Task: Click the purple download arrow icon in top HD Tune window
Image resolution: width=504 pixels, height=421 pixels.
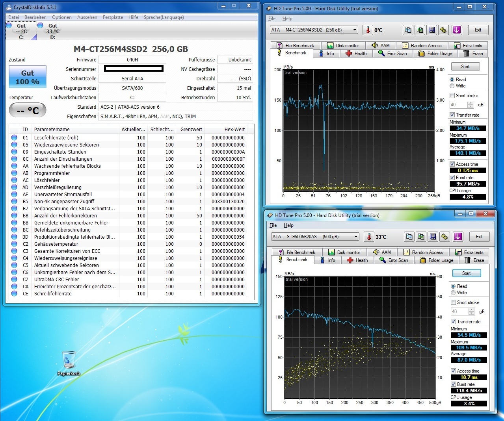Action: click(x=457, y=30)
